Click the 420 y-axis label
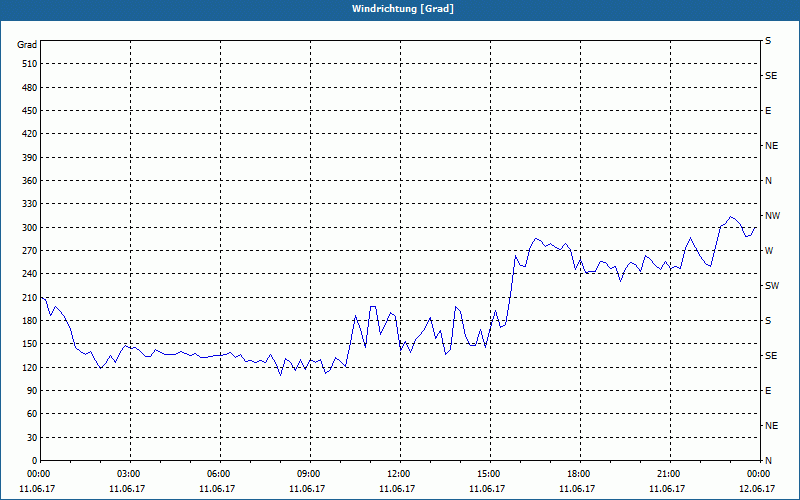 [30, 134]
